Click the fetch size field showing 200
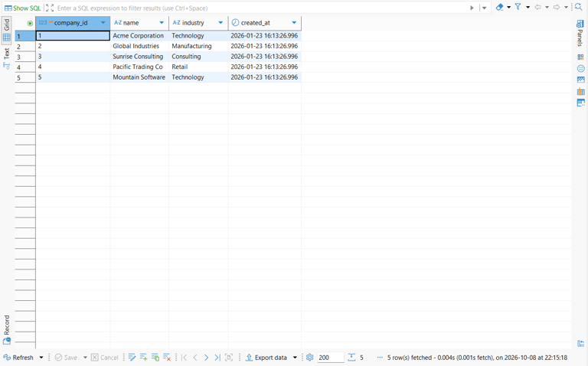The width and height of the screenshot is (588, 366). [x=331, y=358]
